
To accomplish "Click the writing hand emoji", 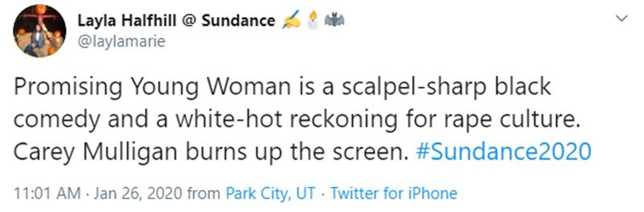I will click(x=291, y=20).
